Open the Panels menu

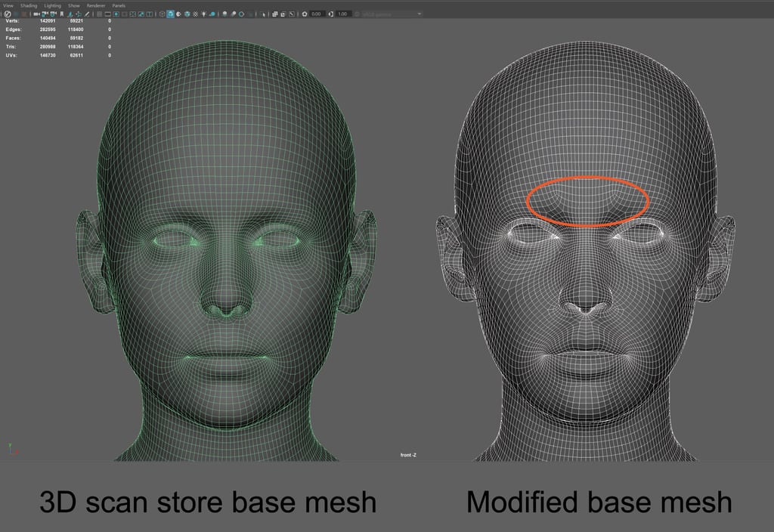point(119,6)
